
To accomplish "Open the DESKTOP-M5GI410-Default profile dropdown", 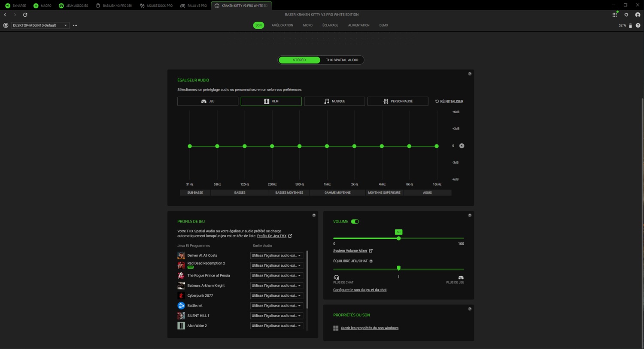I will tap(39, 25).
